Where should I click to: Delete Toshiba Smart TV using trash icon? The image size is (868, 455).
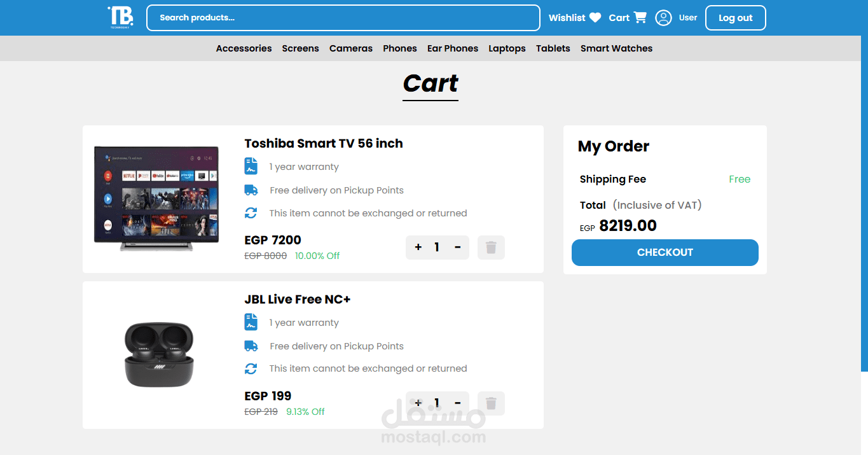(491, 248)
